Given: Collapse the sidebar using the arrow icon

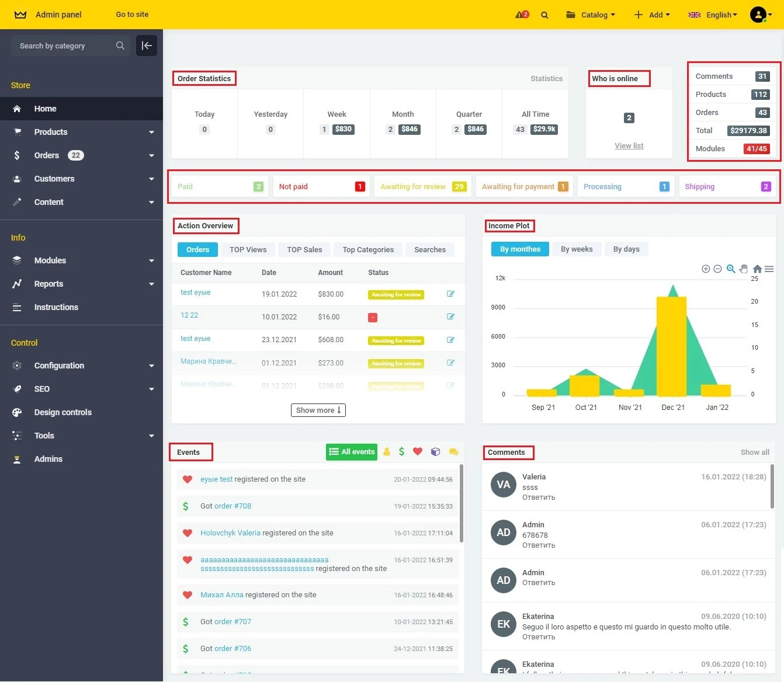Looking at the screenshot, I should [146, 45].
